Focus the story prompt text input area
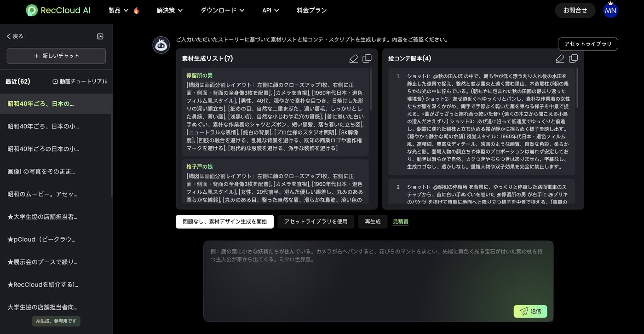This screenshot has height=334, width=644. 378,281
